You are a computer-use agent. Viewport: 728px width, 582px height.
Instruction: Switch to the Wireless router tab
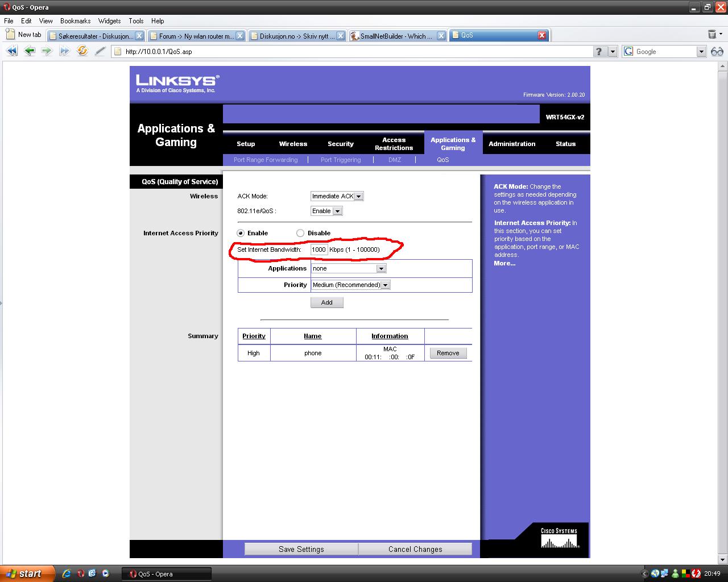tap(293, 144)
